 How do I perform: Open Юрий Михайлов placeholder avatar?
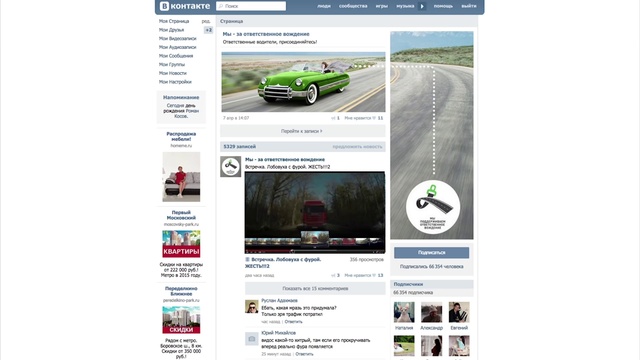click(251, 339)
